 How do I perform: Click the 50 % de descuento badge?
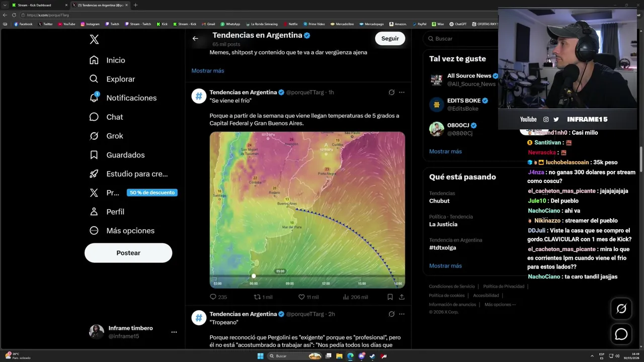coord(152,193)
